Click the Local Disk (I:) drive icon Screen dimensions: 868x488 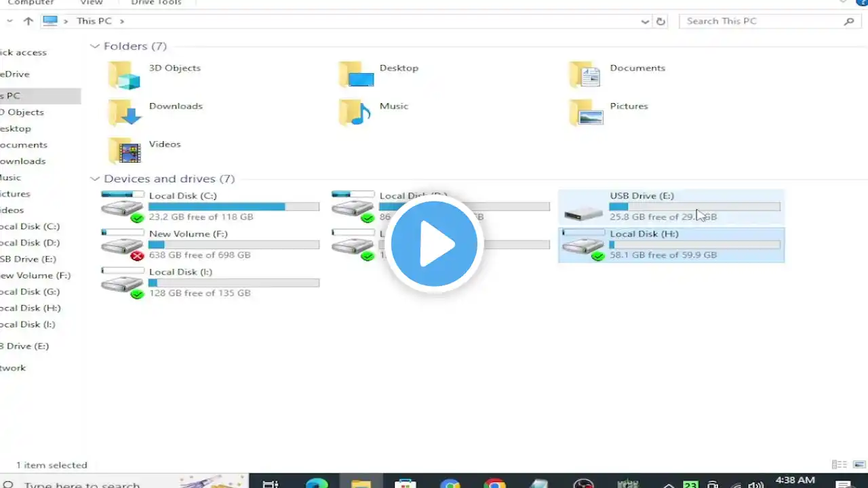click(123, 283)
